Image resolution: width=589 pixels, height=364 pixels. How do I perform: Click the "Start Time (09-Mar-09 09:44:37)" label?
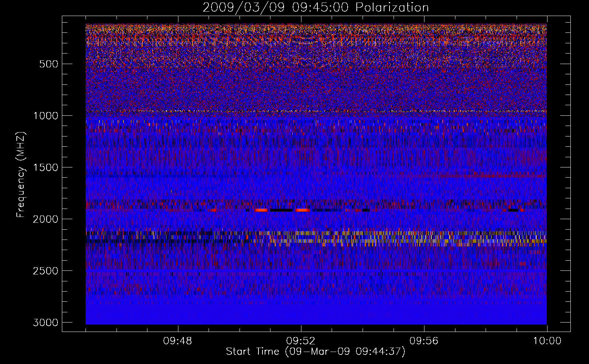(x=316, y=352)
